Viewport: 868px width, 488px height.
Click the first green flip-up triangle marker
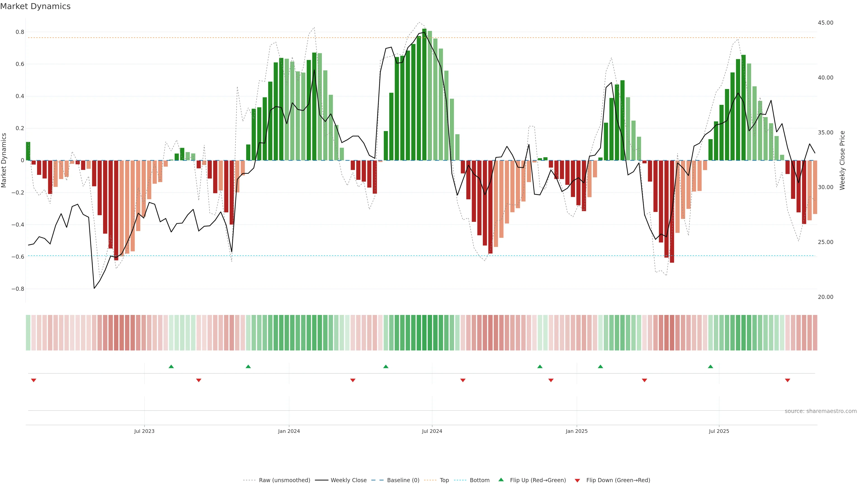click(x=171, y=366)
